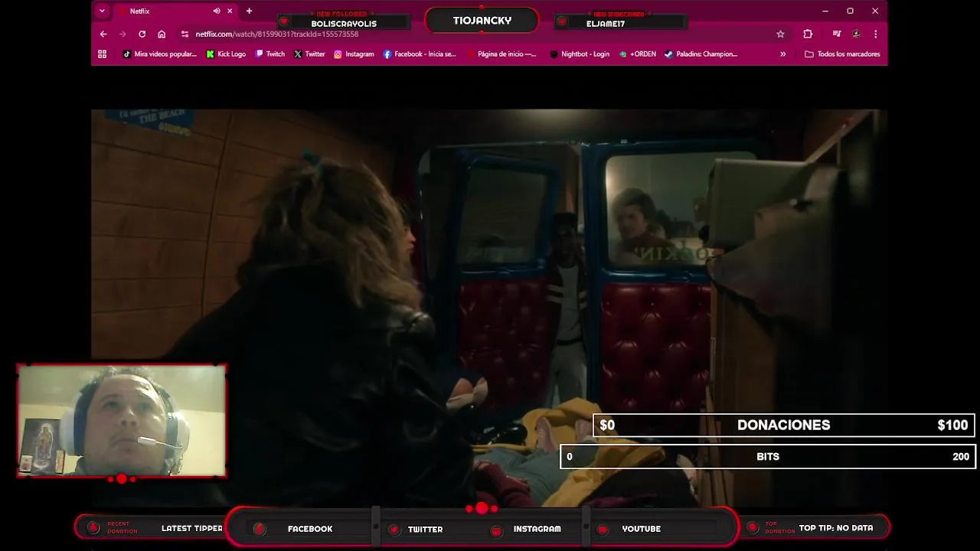The height and width of the screenshot is (551, 980).
Task: Open the browser profile avatar
Action: [x=856, y=34]
